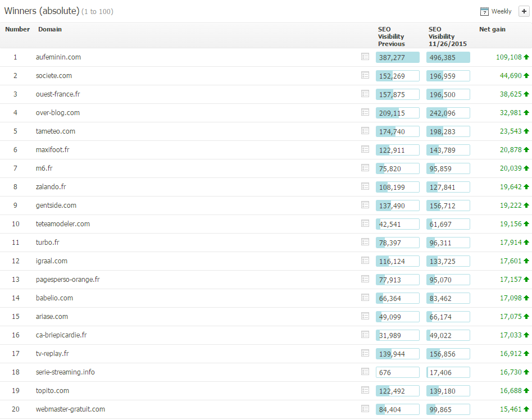Click the details icon for serie-streaming.info
Screen dimensions: 532x420
365,372
